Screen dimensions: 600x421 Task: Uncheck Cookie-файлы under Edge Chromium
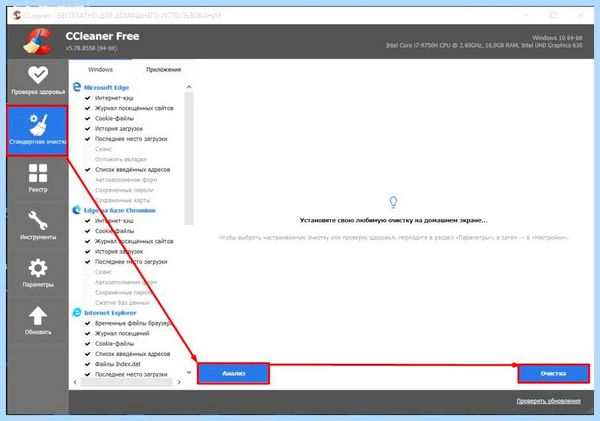coord(88,231)
